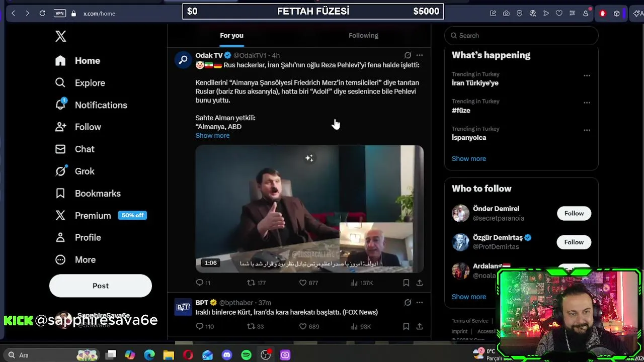Screen dimensions: 644x362
Task: Open OBS Studio from the taskbar
Action: [x=266, y=355]
